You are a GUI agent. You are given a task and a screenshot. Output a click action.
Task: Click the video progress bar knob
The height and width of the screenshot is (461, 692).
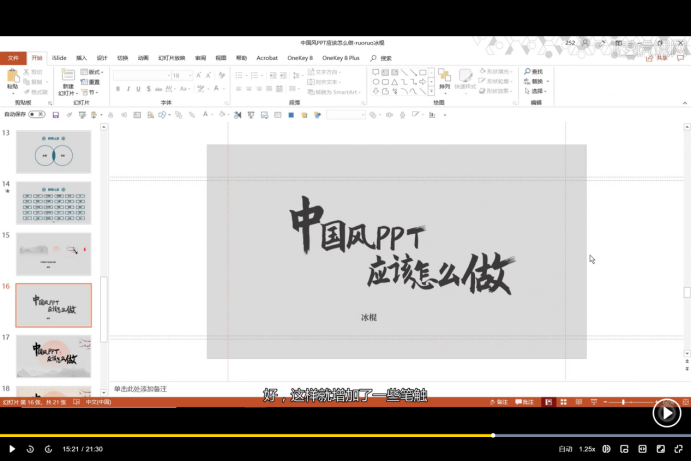coord(493,435)
